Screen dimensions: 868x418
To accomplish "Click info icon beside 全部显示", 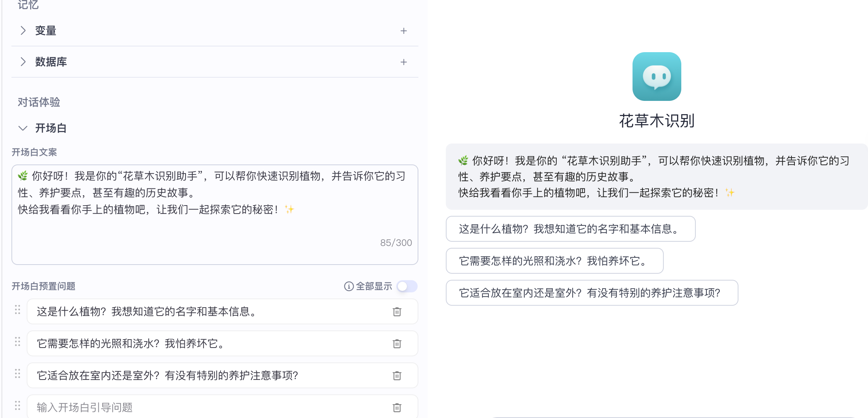I will coord(349,286).
